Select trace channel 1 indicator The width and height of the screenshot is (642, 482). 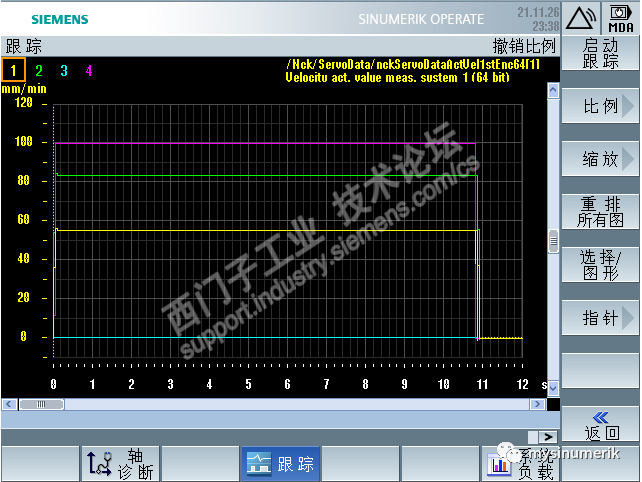(x=14, y=70)
